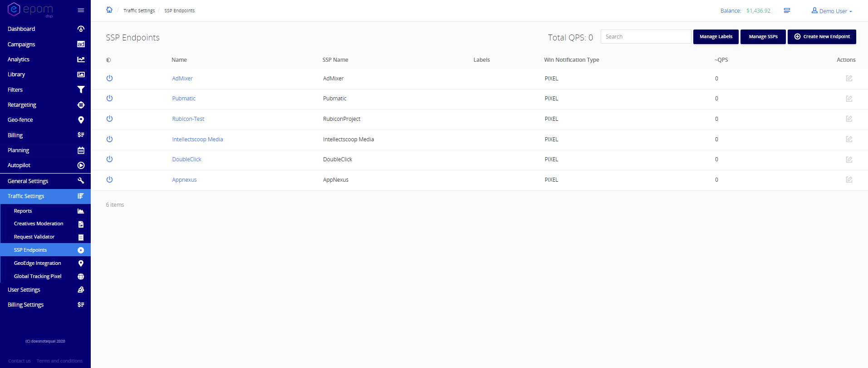868x368 pixels.
Task: Select SSP Endpoints in sidebar
Action: pyautogui.click(x=45, y=250)
